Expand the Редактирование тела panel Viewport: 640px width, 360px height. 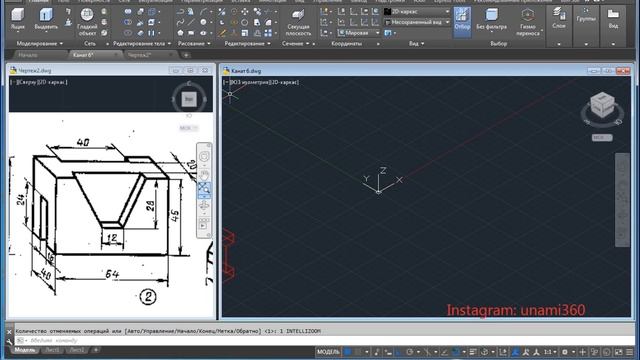pyautogui.click(x=141, y=43)
